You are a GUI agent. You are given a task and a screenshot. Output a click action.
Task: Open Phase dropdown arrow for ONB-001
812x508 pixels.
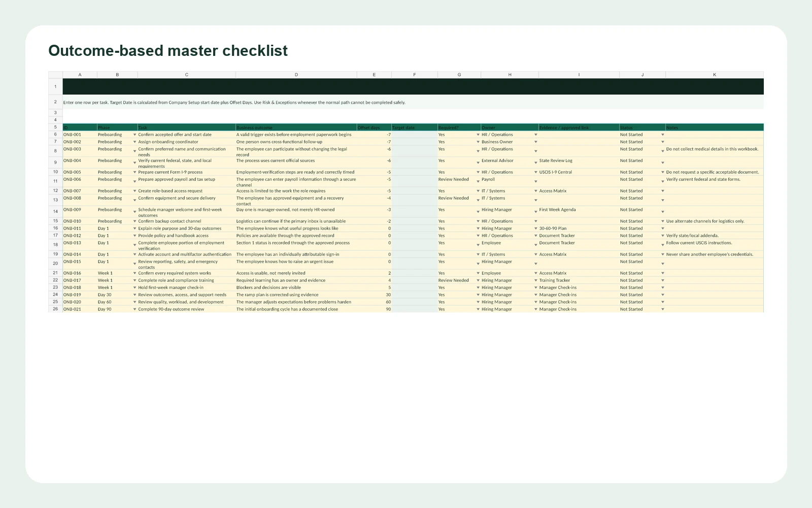point(134,135)
